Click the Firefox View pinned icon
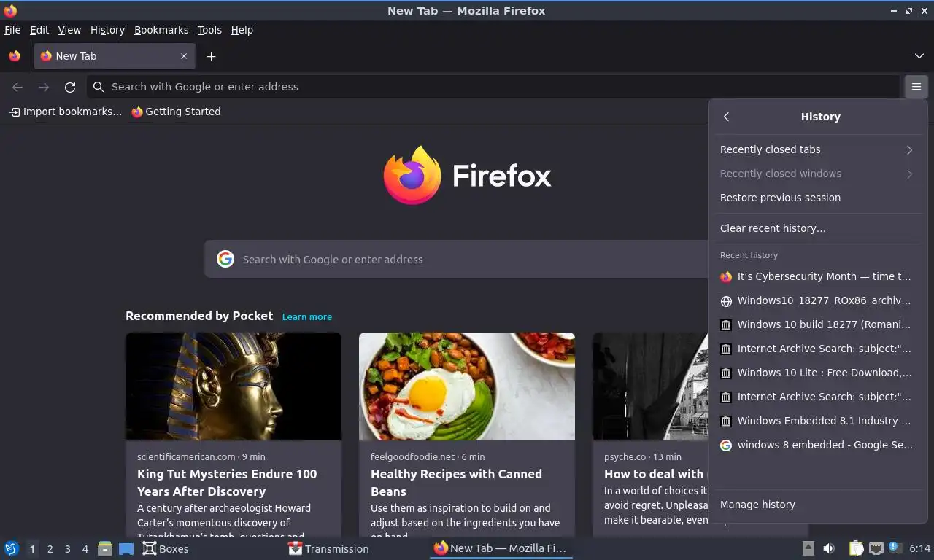The width and height of the screenshot is (934, 560). click(x=15, y=56)
